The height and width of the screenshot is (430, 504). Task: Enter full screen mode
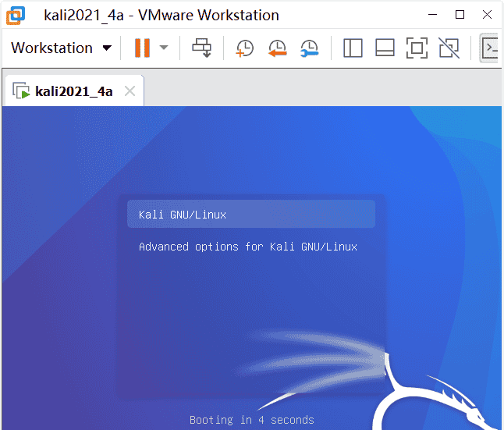pos(417,48)
